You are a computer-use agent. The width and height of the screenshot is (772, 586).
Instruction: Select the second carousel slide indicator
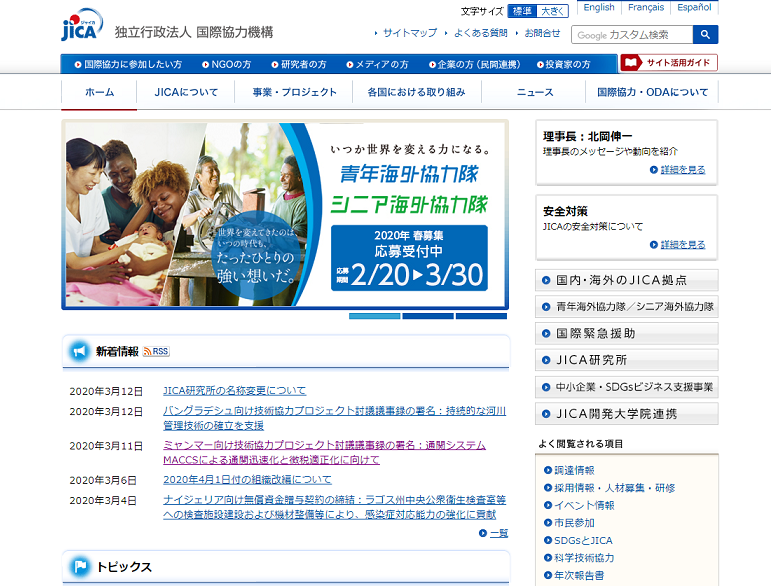click(428, 316)
